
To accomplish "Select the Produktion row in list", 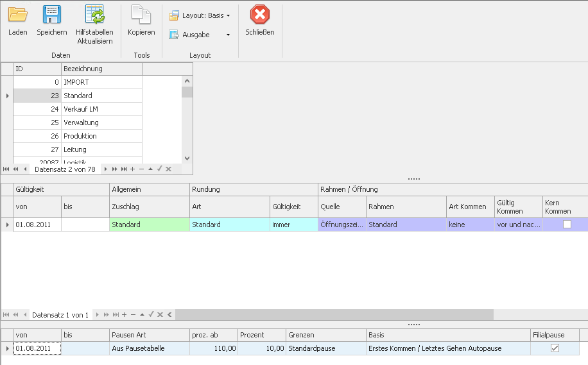I will 80,136.
